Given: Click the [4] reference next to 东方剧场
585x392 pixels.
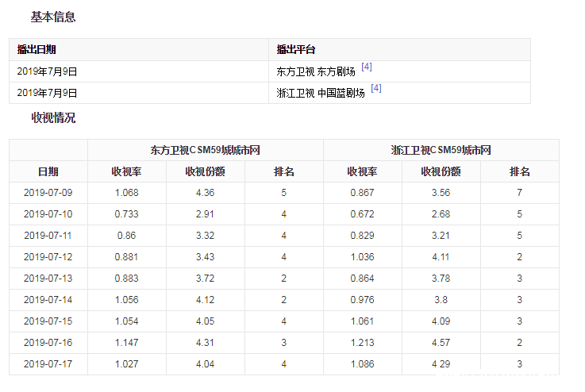Looking at the screenshot, I should (x=367, y=67).
